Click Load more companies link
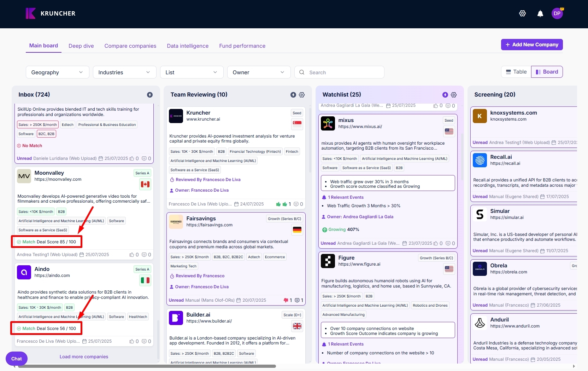 coord(84,356)
